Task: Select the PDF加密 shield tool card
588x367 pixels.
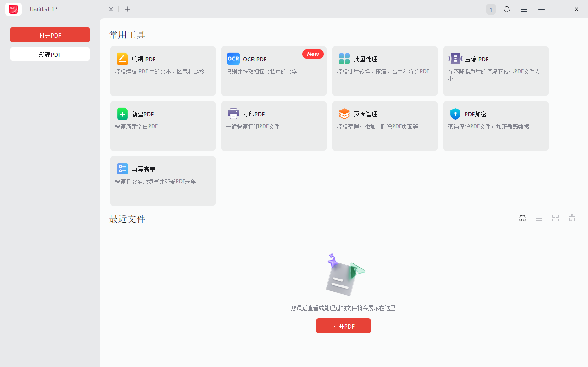Action: (x=496, y=126)
